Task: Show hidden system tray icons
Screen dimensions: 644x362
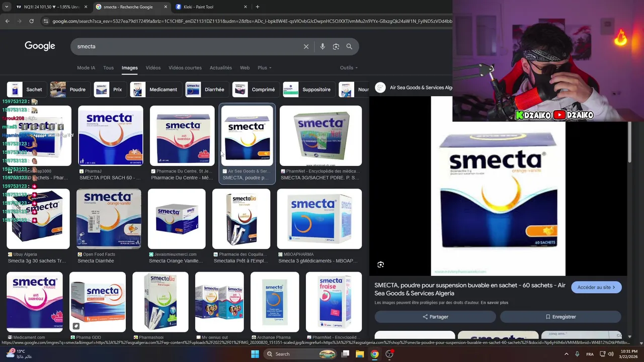Action: 567,354
